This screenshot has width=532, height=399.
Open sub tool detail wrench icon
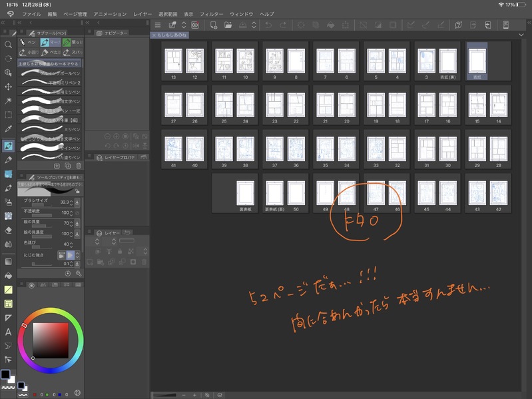(79, 274)
